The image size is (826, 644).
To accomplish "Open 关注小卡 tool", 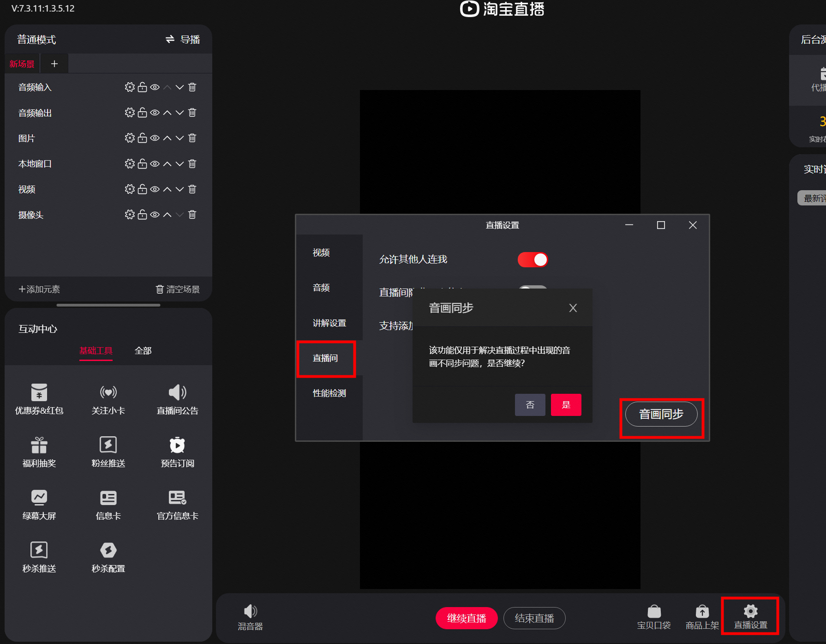I will click(108, 400).
